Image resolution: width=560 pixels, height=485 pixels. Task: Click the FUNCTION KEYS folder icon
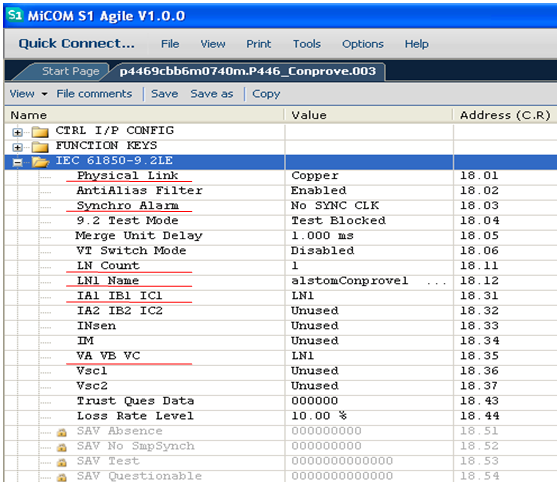40,147
